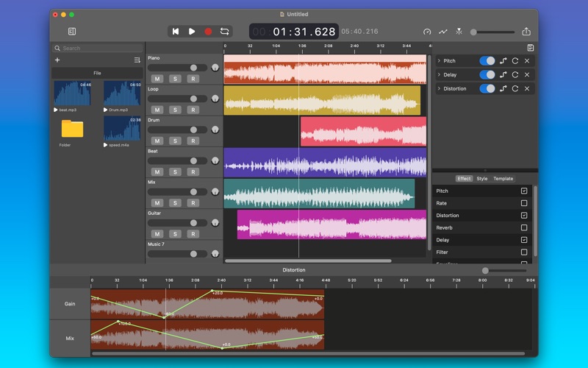Expand the Distortion effect chevron
Screen dimensions: 588x368
coord(439,88)
